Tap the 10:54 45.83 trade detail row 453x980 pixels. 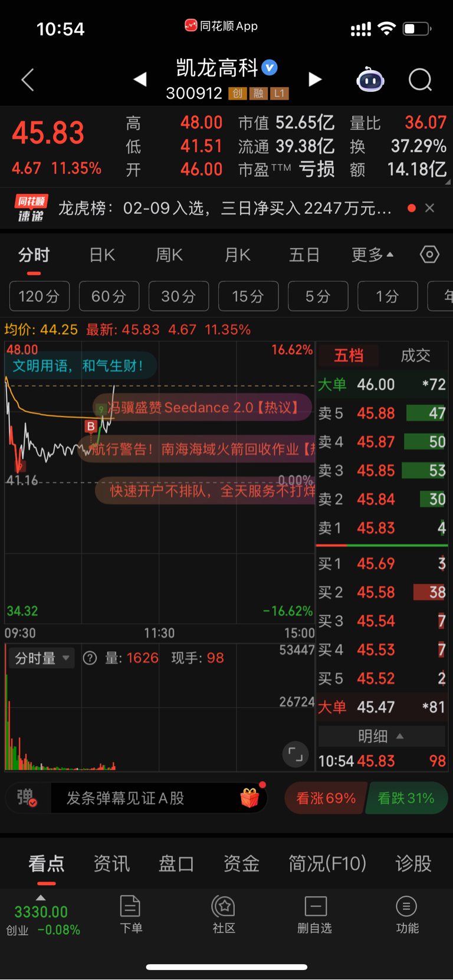click(x=382, y=761)
